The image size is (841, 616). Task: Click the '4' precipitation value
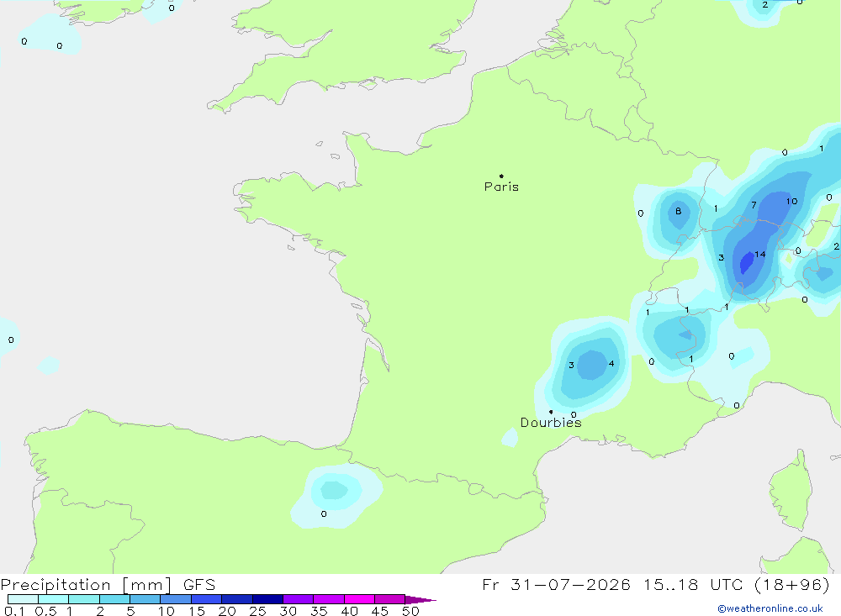(x=611, y=364)
